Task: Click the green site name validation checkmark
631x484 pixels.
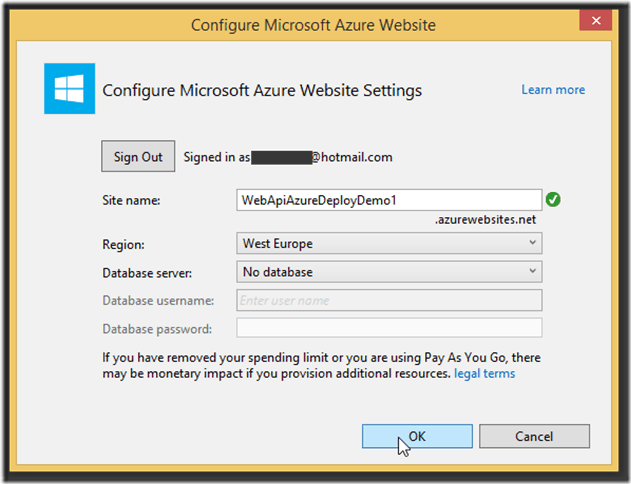Action: pos(553,200)
